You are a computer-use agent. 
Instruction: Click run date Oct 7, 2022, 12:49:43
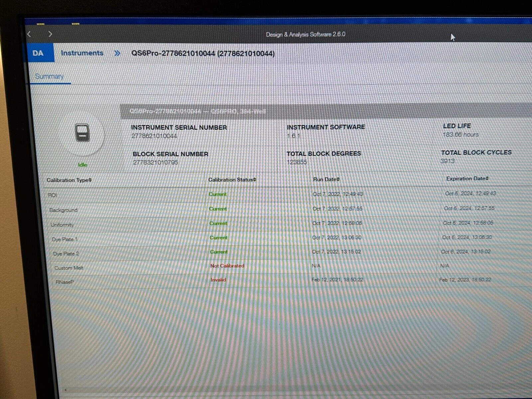[x=337, y=194]
